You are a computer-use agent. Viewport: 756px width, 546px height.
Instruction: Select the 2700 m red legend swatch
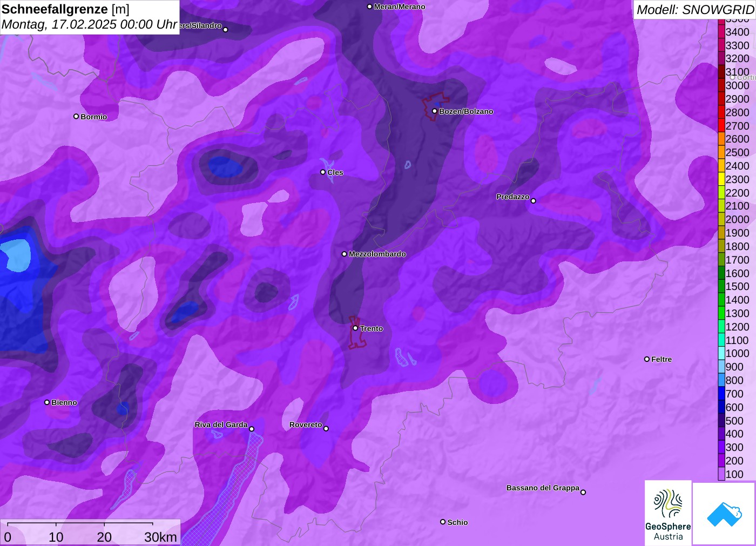tap(721, 126)
